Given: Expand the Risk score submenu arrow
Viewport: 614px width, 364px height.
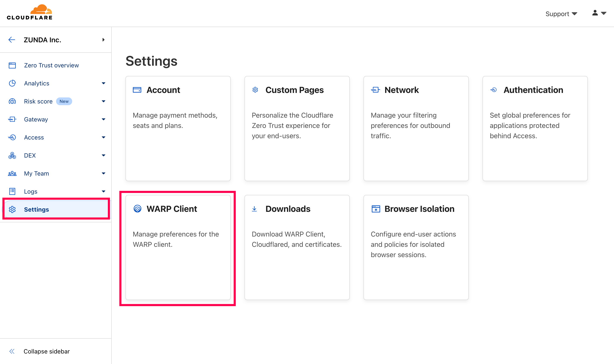Looking at the screenshot, I should [104, 101].
